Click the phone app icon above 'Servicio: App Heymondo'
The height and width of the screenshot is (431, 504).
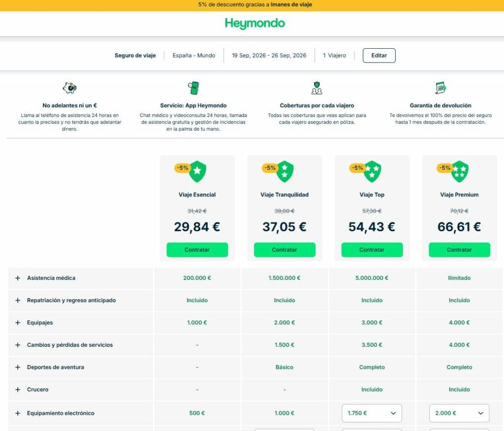pos(193,88)
